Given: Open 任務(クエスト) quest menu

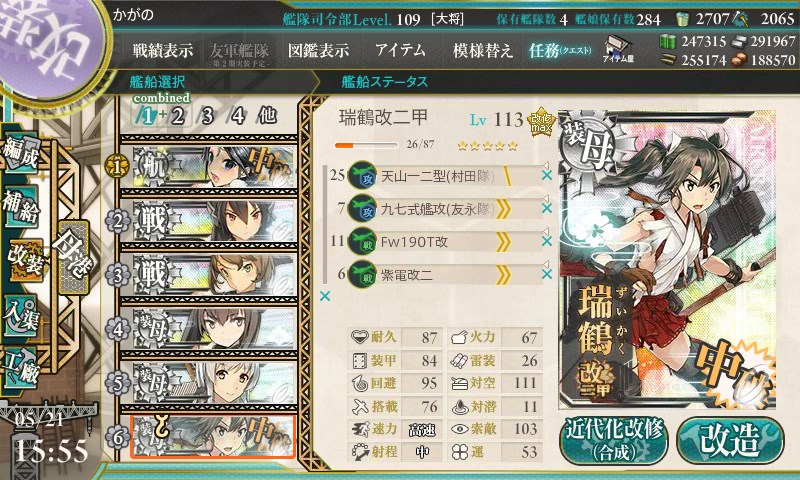Looking at the screenshot, I should point(560,50).
